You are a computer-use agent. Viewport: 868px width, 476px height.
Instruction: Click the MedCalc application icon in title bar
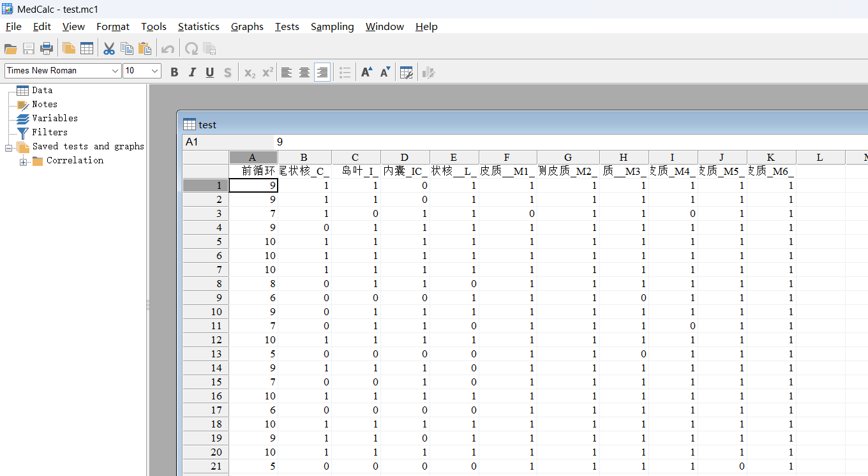click(8, 9)
